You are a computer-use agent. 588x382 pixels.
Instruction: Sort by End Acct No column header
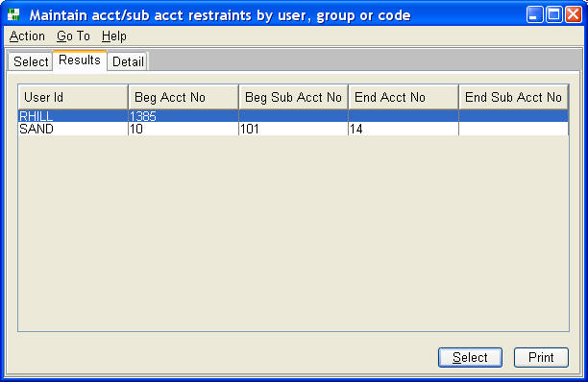pyautogui.click(x=404, y=97)
